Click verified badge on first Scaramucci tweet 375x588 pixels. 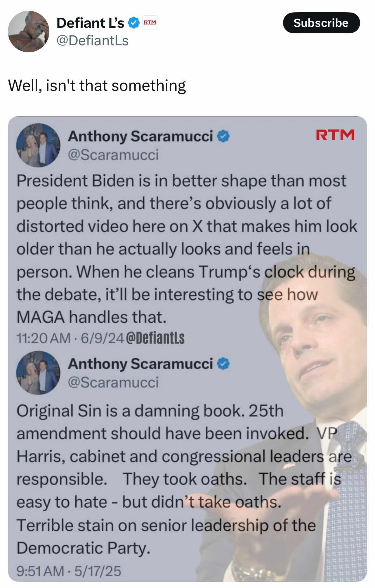[x=224, y=136]
